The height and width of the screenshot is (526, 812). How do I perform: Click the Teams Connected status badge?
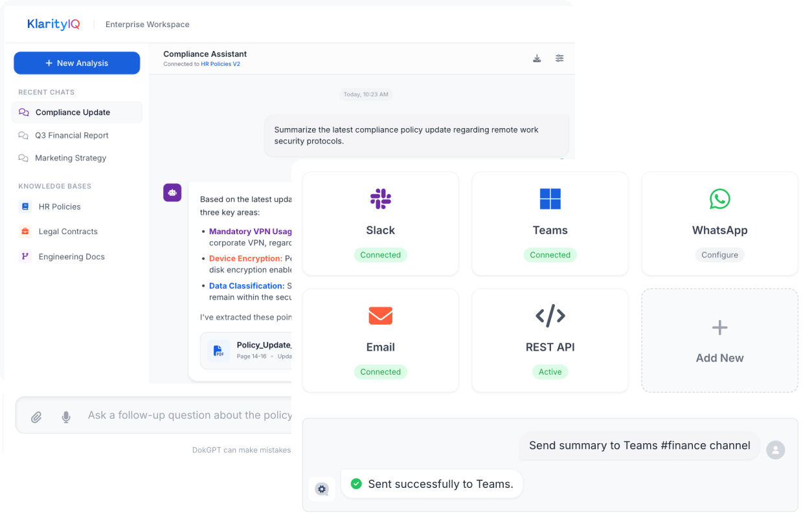click(x=550, y=255)
